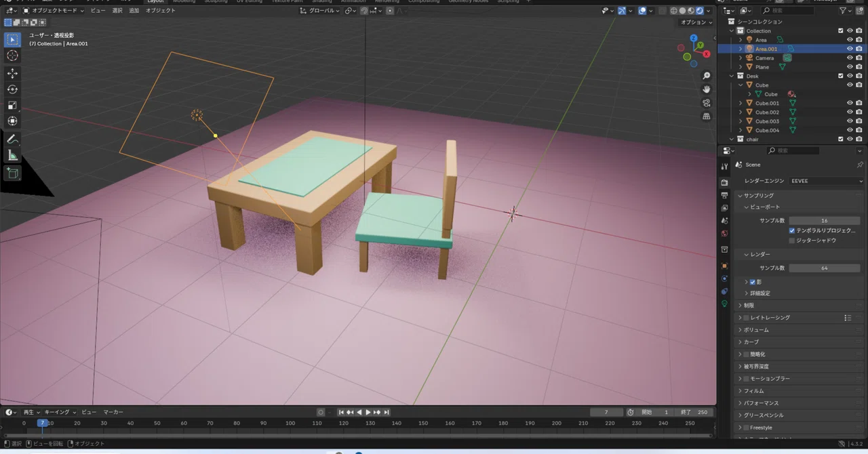The image size is (868, 454).
Task: Click the viewport サンプル数 16 field
Action: 825,220
